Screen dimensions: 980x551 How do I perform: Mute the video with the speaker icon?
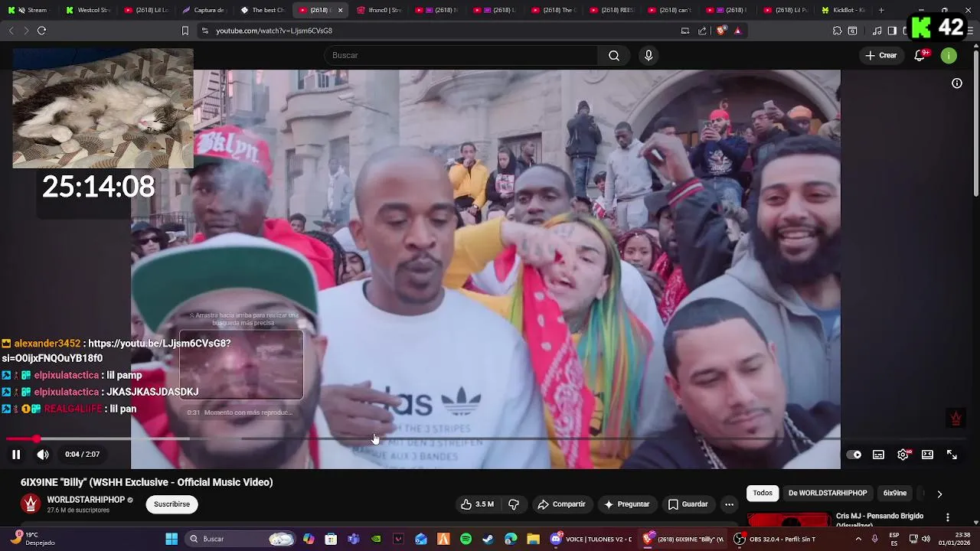point(43,455)
